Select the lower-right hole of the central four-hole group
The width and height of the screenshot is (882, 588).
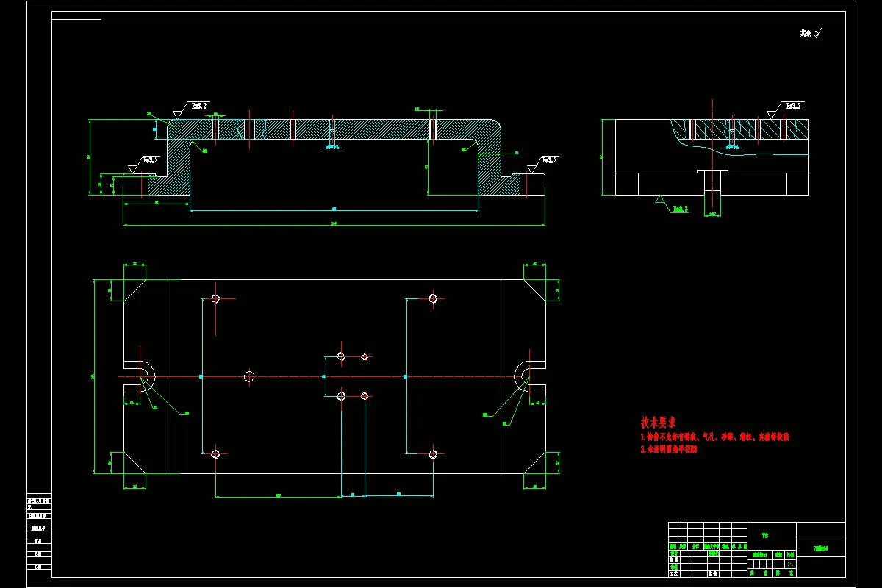[x=365, y=396]
